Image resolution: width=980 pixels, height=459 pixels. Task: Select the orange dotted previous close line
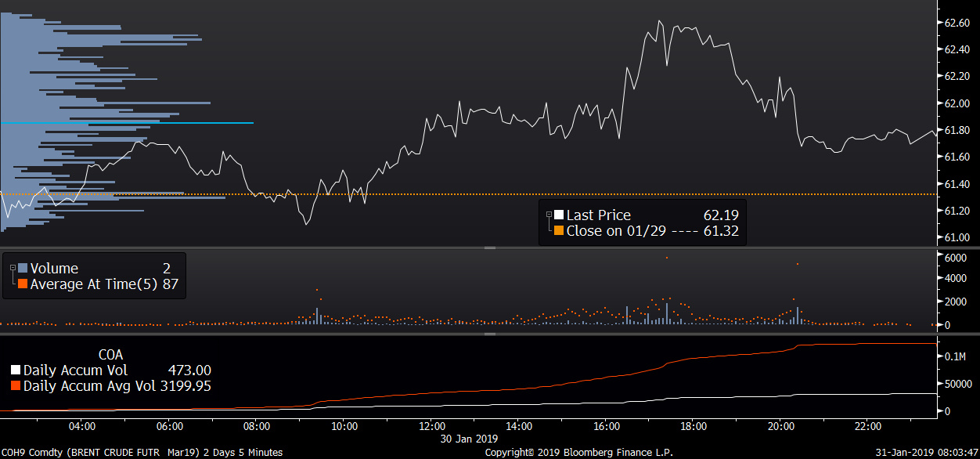[391, 194]
